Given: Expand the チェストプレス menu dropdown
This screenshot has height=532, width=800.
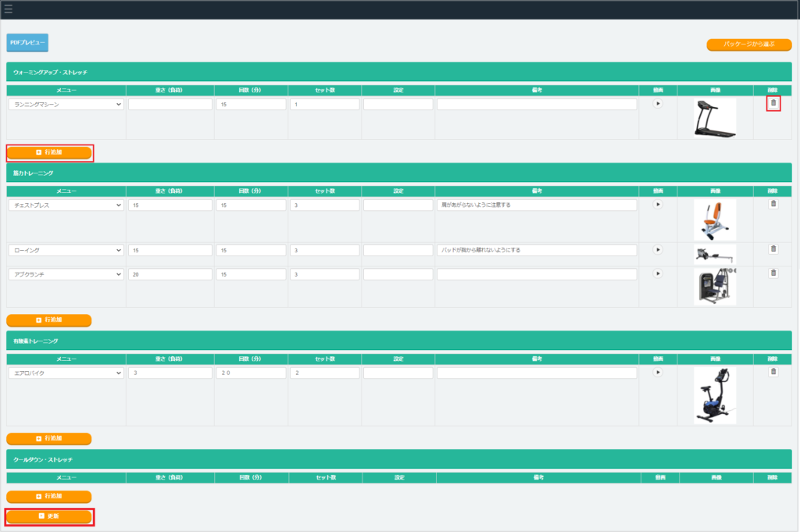Looking at the screenshot, I should pyautogui.click(x=66, y=205).
